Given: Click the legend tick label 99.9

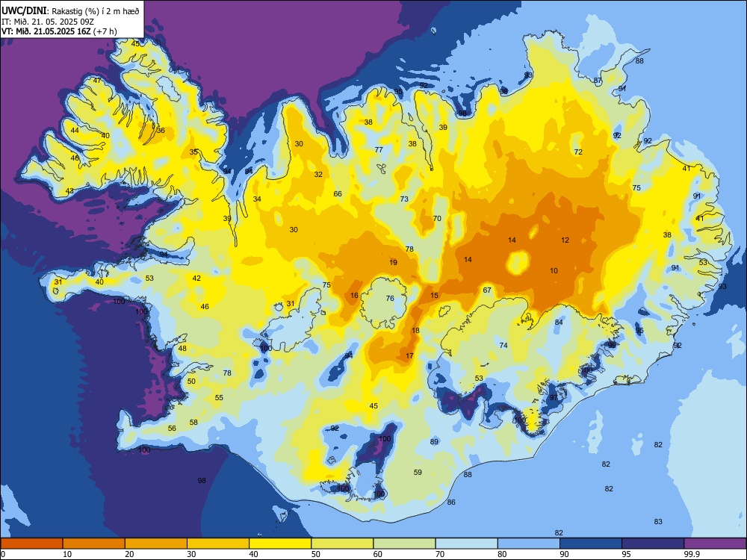Looking at the screenshot, I should coord(692,554).
